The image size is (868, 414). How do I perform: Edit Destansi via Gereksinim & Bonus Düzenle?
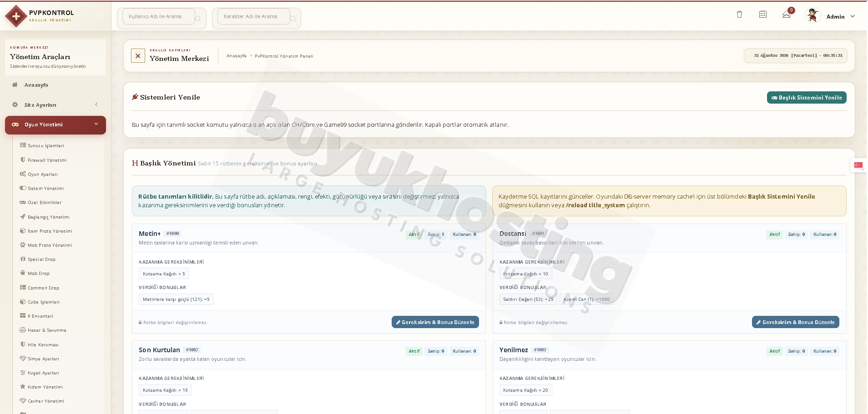click(x=795, y=322)
